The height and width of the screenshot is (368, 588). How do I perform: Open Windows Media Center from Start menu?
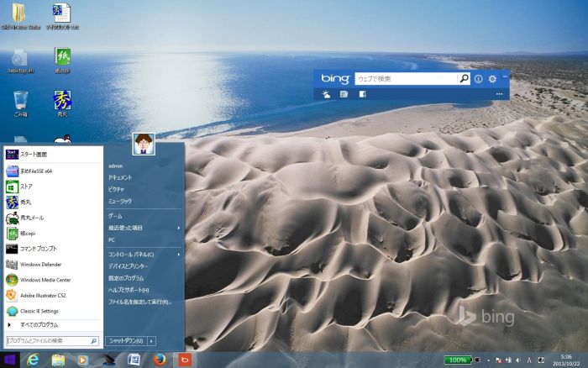45,280
